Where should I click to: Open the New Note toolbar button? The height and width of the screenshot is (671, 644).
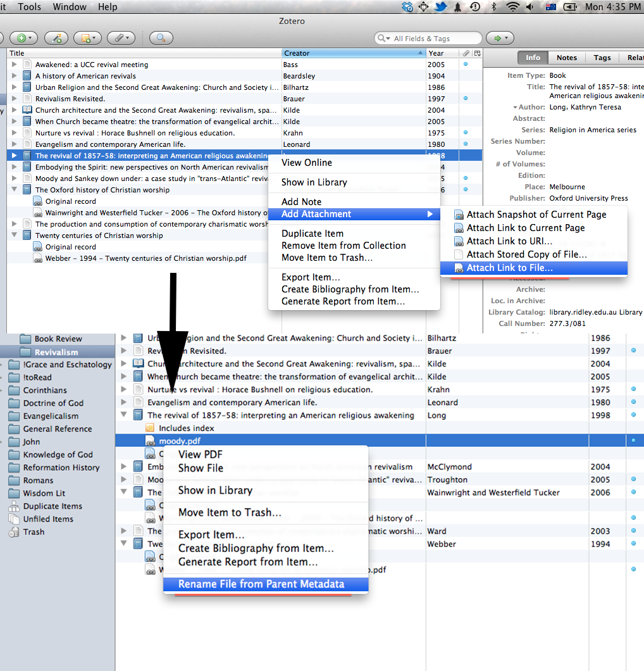[x=87, y=39]
